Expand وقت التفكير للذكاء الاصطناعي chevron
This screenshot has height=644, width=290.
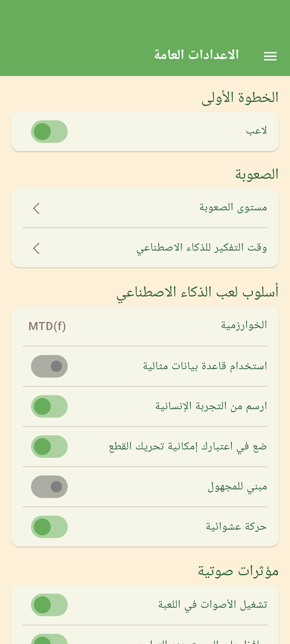(37, 248)
